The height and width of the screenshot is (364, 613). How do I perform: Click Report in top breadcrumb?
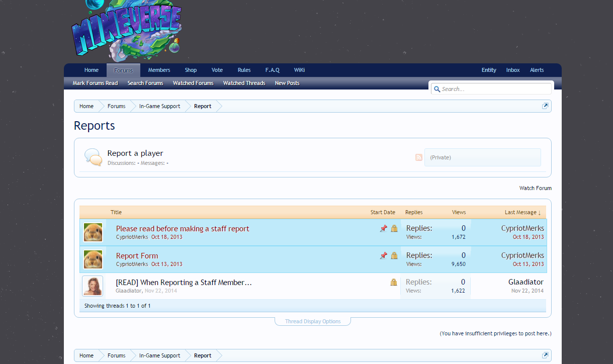(x=203, y=106)
